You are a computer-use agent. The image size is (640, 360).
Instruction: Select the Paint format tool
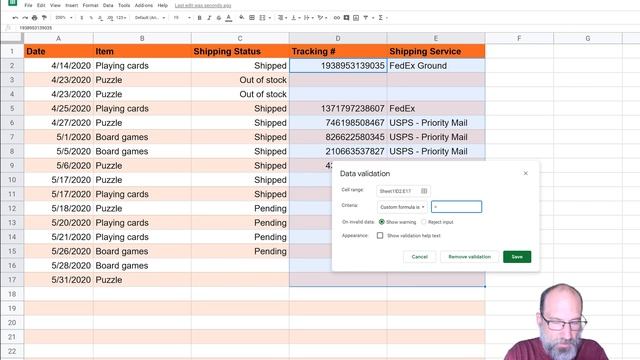44,18
